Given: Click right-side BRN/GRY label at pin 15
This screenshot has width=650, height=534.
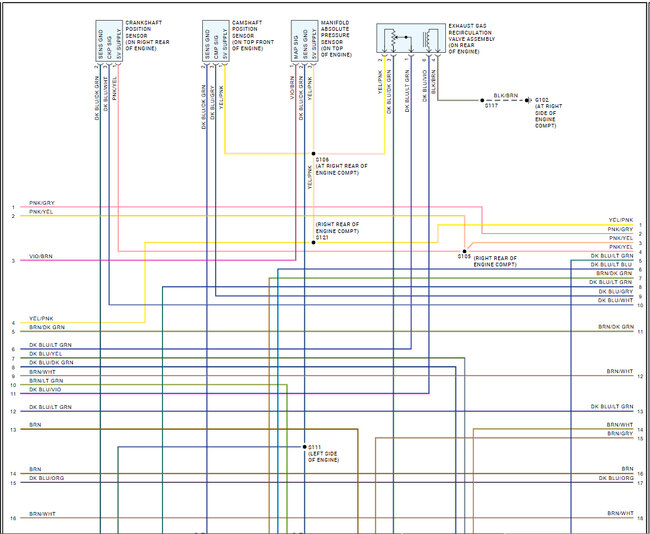Looking at the screenshot, I should tap(621, 434).
